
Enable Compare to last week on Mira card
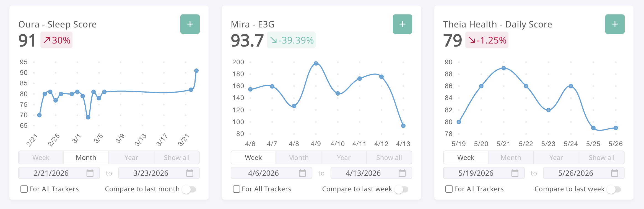[402, 189]
